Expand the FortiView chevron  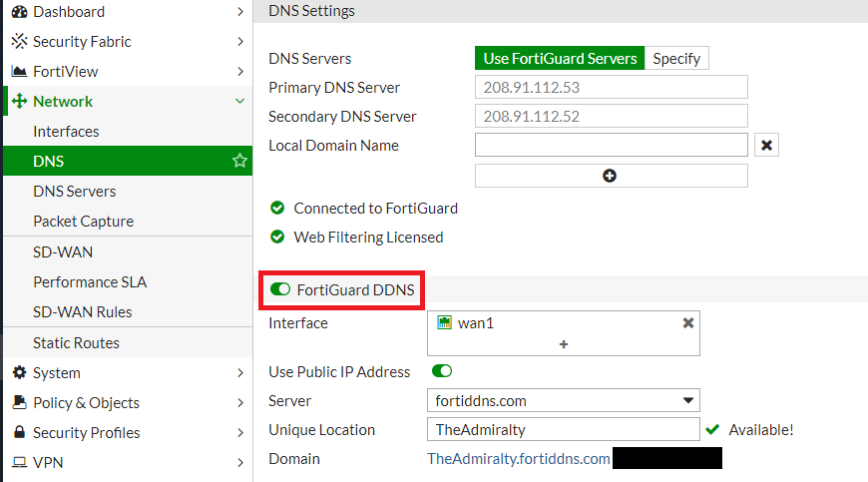click(x=240, y=72)
